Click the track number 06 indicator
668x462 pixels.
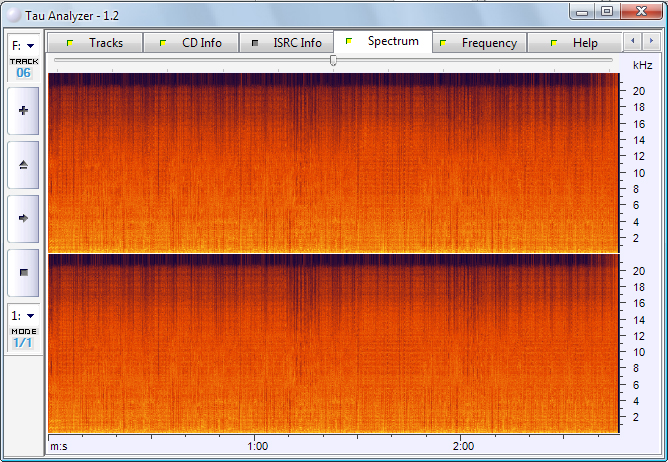click(x=23, y=72)
